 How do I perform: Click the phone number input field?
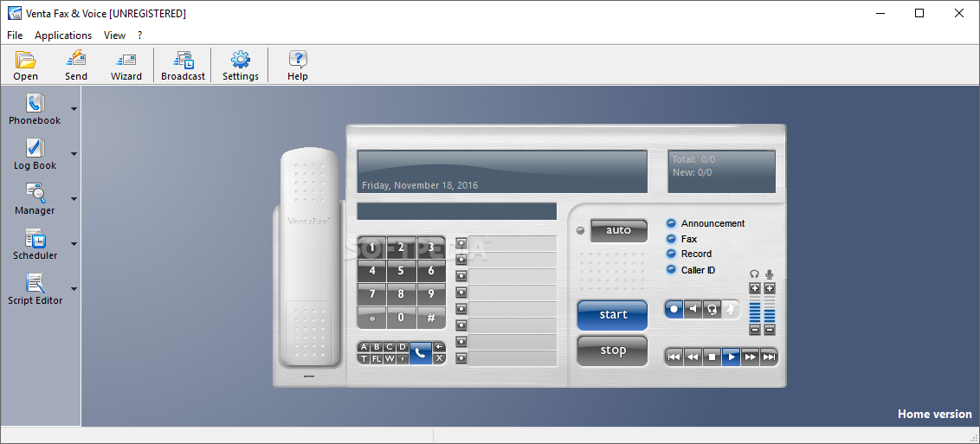pyautogui.click(x=457, y=211)
